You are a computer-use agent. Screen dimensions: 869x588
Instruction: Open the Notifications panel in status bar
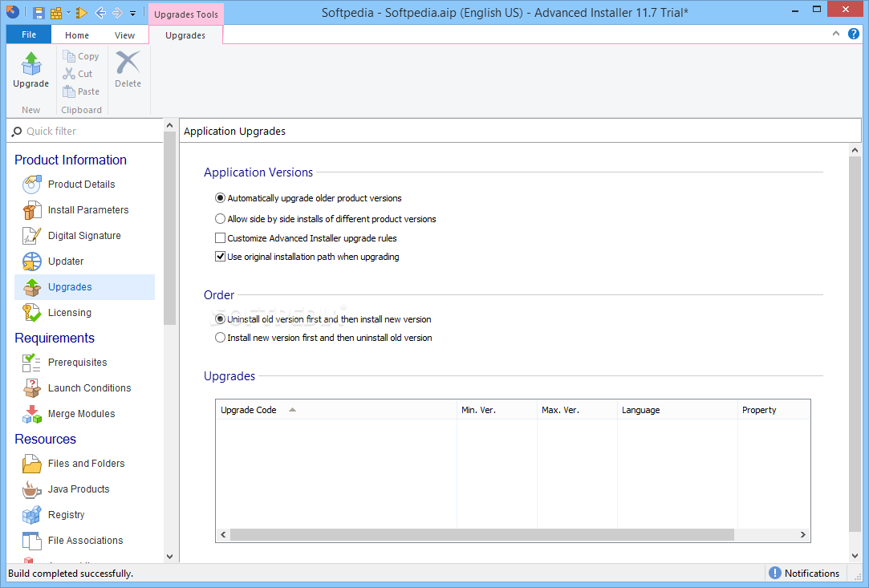tap(805, 573)
